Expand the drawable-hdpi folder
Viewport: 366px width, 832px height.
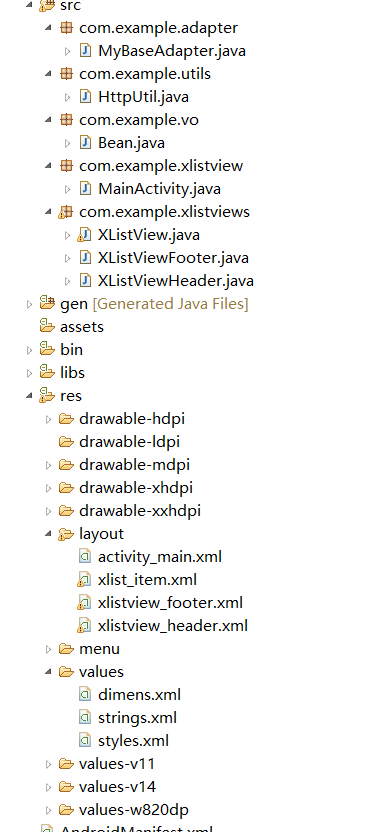point(49,419)
